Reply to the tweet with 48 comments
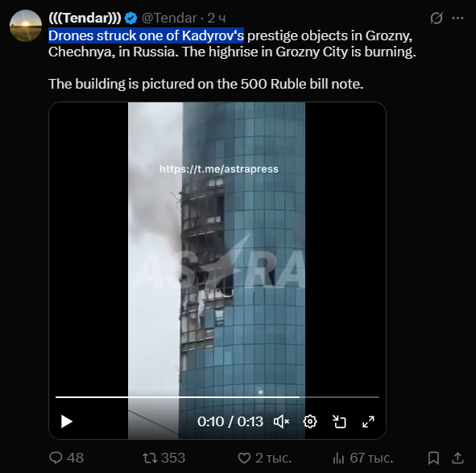476x473 pixels. tap(67, 458)
